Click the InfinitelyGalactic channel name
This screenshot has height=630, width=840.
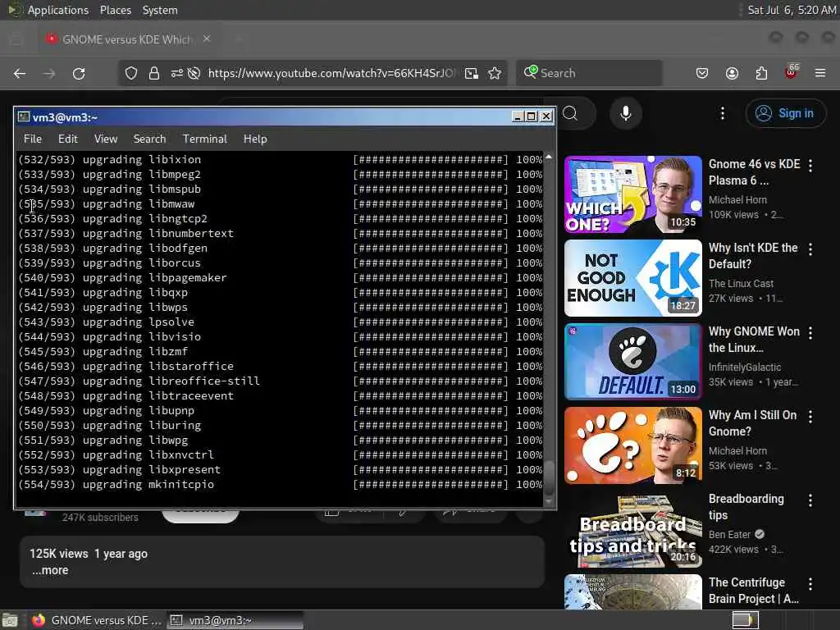coord(745,367)
